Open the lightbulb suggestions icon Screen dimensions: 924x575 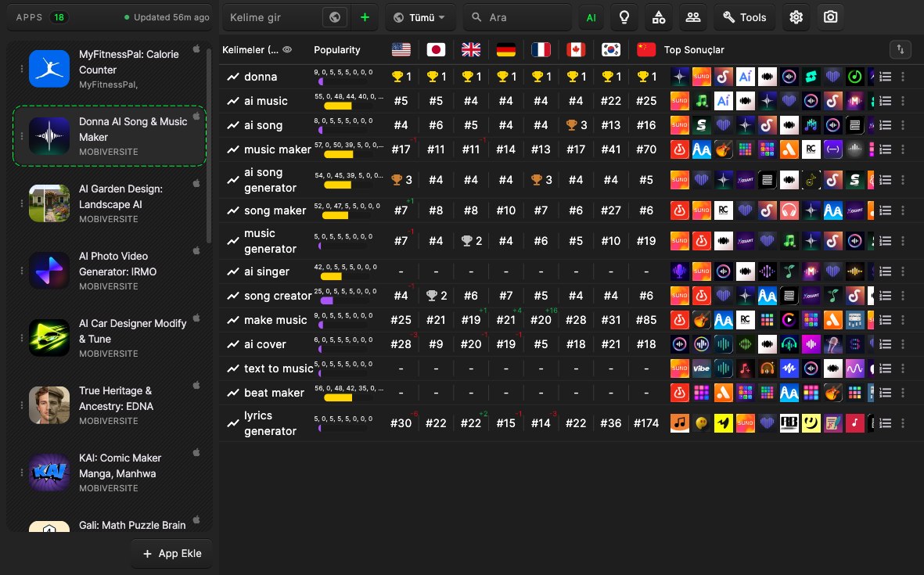click(x=624, y=17)
